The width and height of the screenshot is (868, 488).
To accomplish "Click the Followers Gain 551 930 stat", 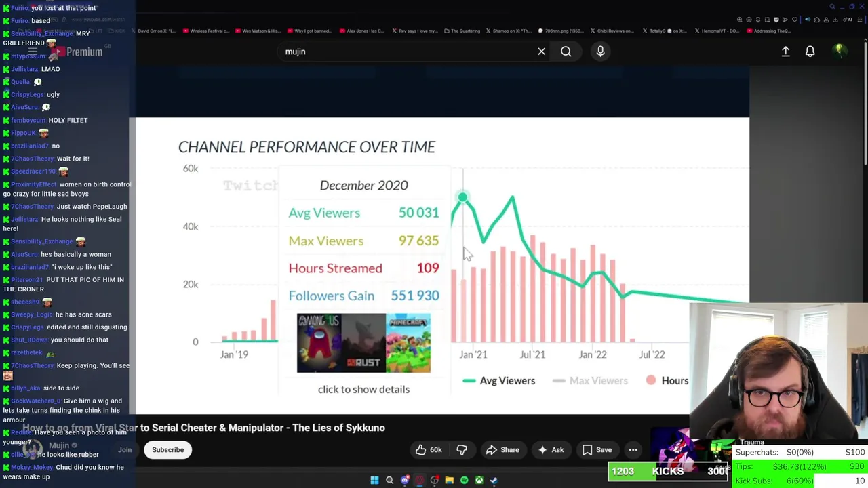I will pos(363,296).
